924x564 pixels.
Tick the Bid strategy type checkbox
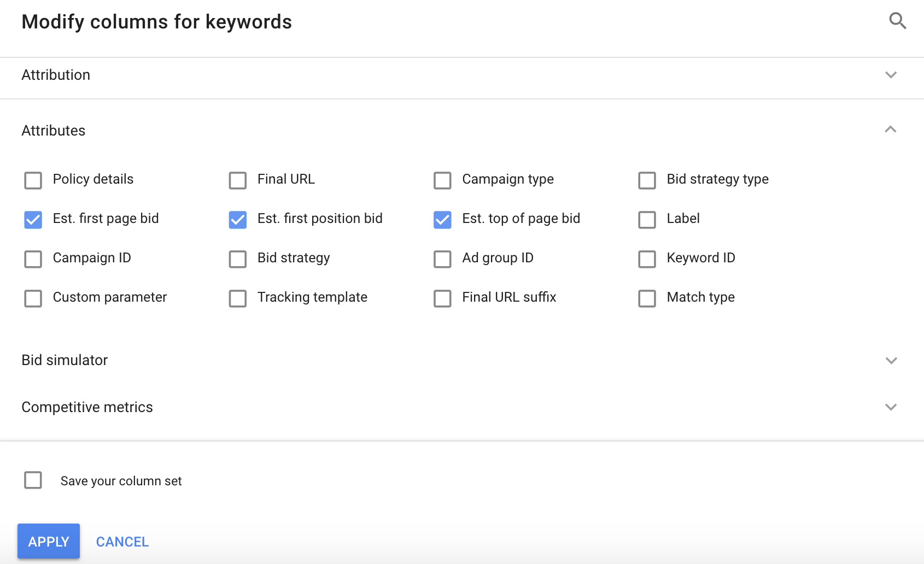tap(647, 180)
